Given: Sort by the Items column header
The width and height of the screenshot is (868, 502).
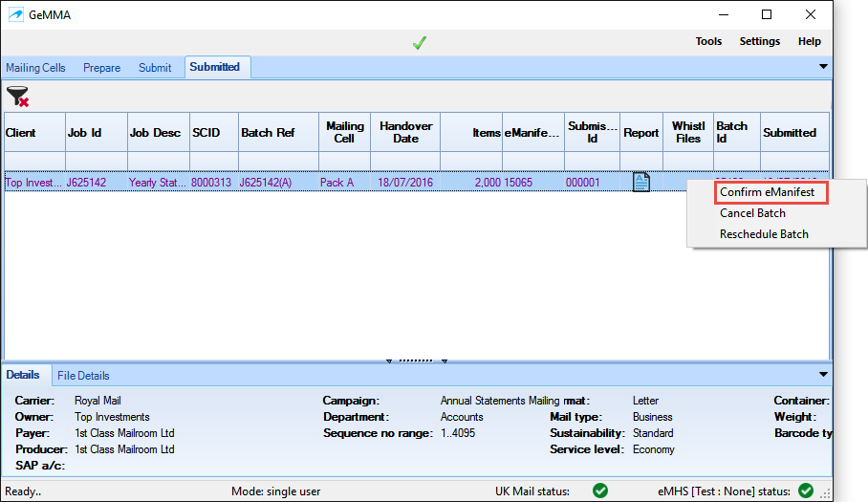Looking at the screenshot, I should pyautogui.click(x=471, y=132).
